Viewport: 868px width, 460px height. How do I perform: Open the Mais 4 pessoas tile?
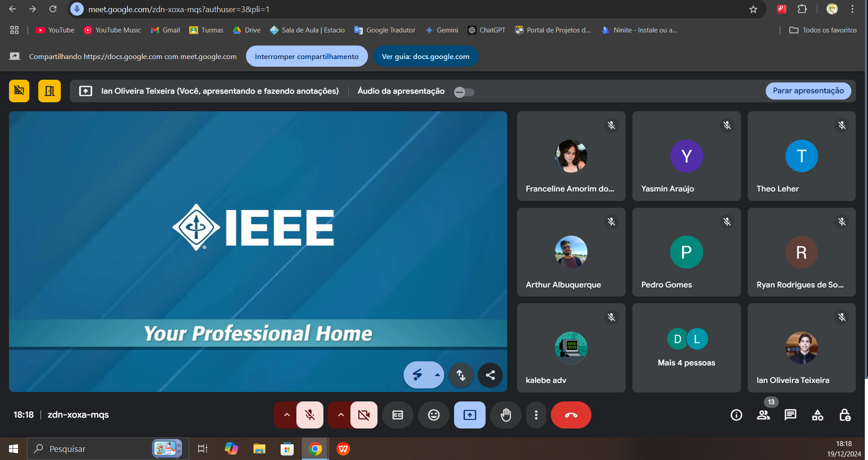[686, 347]
